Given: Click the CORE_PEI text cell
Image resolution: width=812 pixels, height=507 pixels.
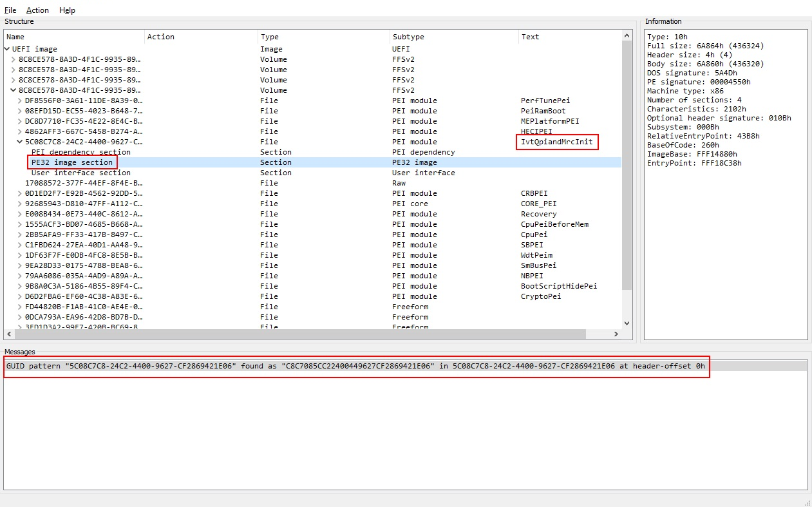Looking at the screenshot, I should [x=539, y=204].
